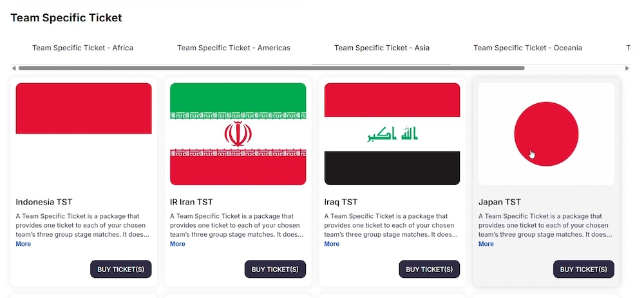Click the Indonesia flag image
This screenshot has height=298, width=644.
pos(84,134)
